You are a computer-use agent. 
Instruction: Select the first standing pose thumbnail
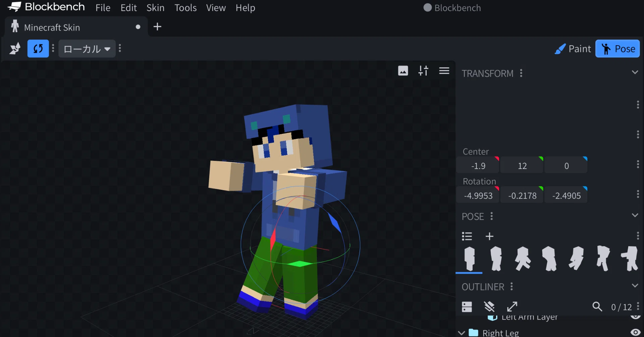[x=469, y=259]
